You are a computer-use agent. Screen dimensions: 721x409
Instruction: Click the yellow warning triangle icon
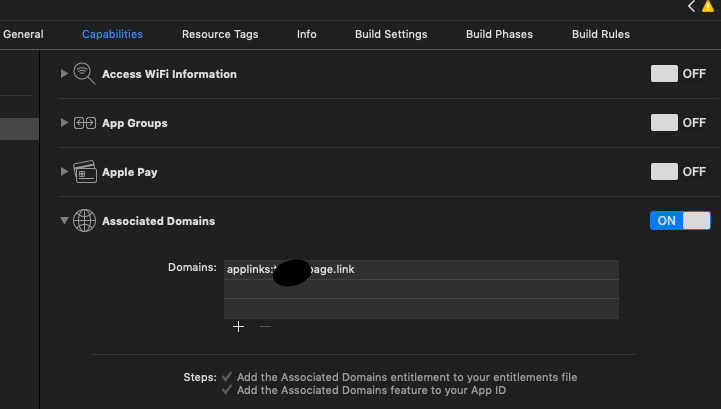708,6
